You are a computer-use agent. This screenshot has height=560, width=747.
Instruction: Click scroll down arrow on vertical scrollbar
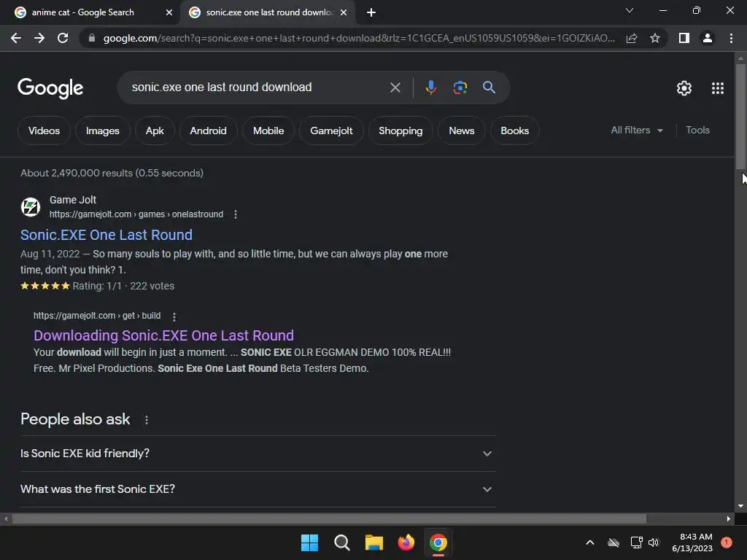point(740,506)
